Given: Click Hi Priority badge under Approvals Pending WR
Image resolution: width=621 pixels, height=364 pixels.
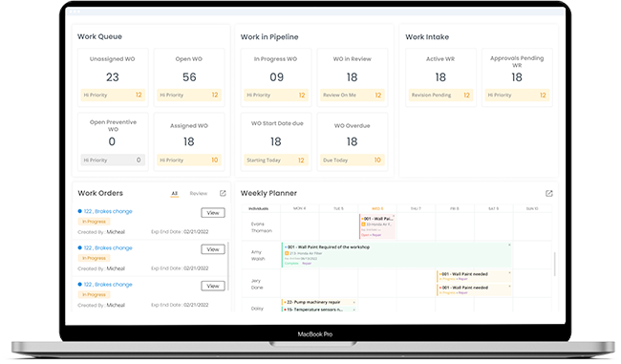Looking at the screenshot, I should coord(517,95).
